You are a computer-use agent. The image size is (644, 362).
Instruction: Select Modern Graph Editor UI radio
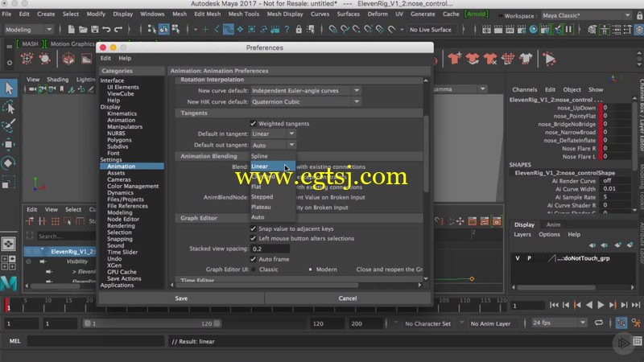310,269
